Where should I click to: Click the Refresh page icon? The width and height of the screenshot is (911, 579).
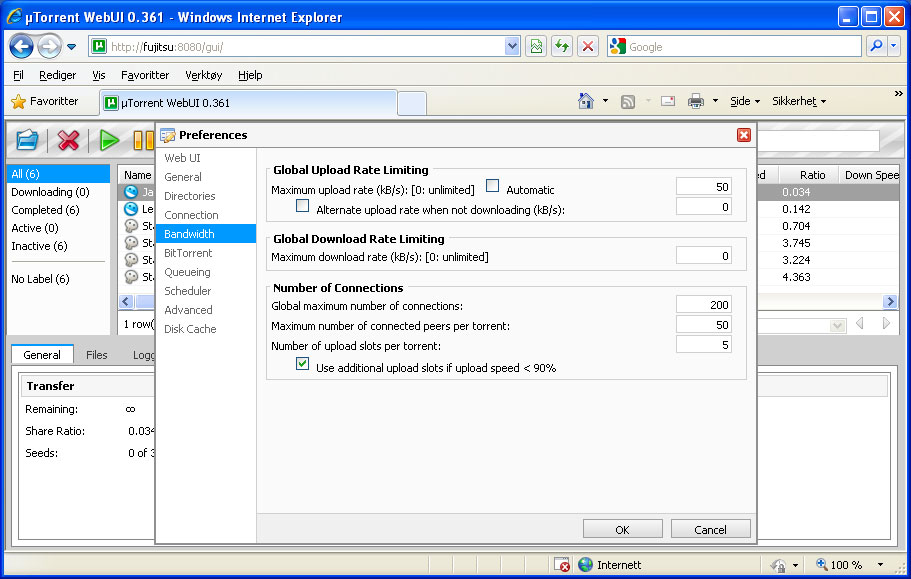pyautogui.click(x=562, y=46)
